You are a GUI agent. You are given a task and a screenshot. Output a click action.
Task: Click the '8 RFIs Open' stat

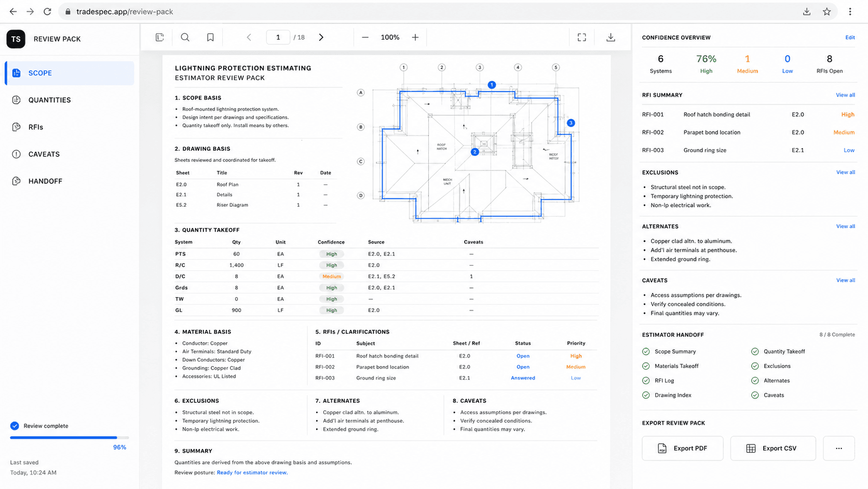pyautogui.click(x=830, y=64)
